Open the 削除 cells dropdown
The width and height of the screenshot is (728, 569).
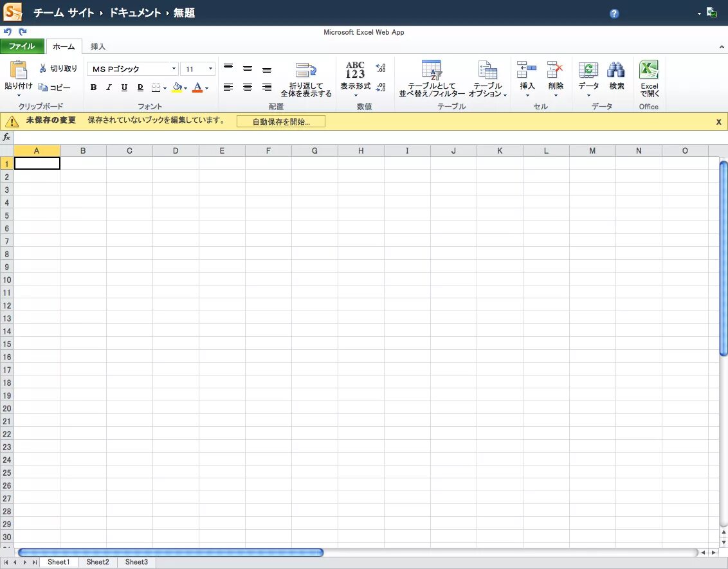[555, 79]
